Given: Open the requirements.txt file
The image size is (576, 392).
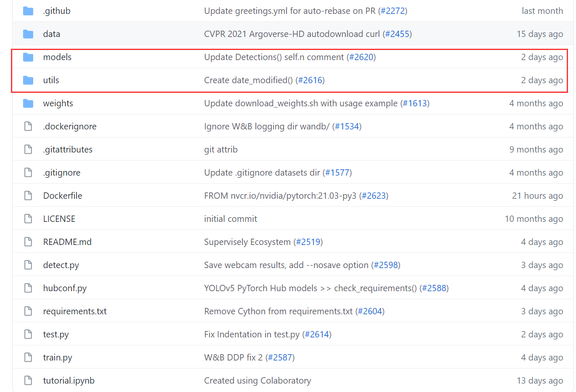Looking at the screenshot, I should pyautogui.click(x=75, y=311).
